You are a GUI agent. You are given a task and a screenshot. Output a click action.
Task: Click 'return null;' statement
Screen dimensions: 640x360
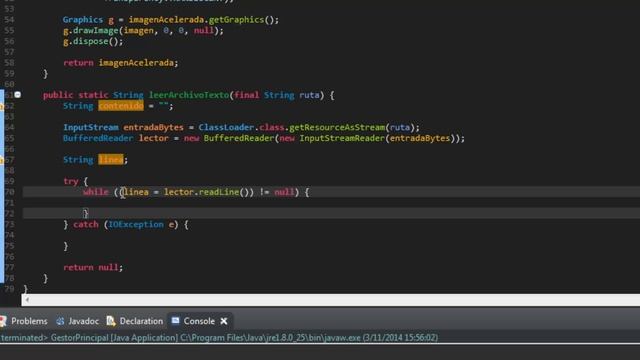pos(93,267)
